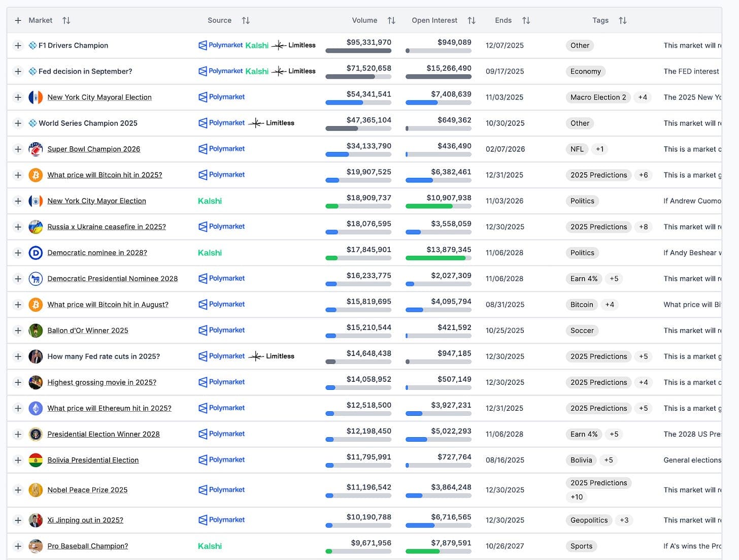The width and height of the screenshot is (739, 560).
Task: Click the +10 tags badge for Nobel Peace Prize
Action: click(x=577, y=497)
